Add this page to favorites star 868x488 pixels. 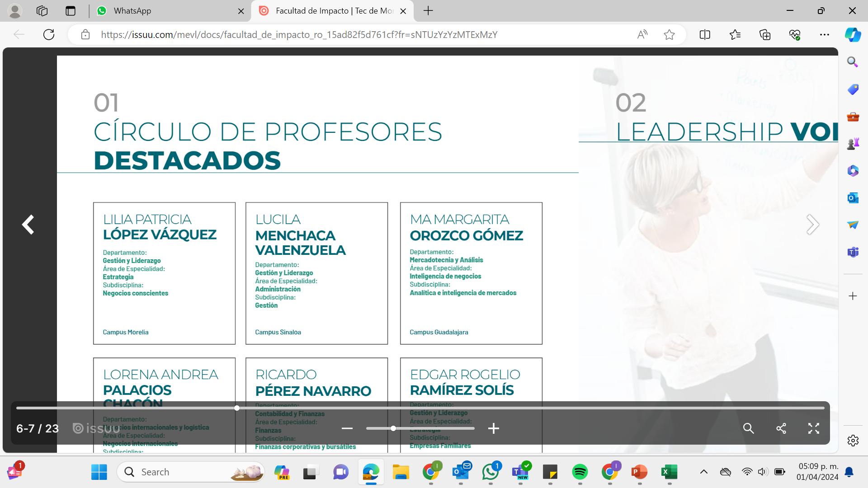(670, 35)
